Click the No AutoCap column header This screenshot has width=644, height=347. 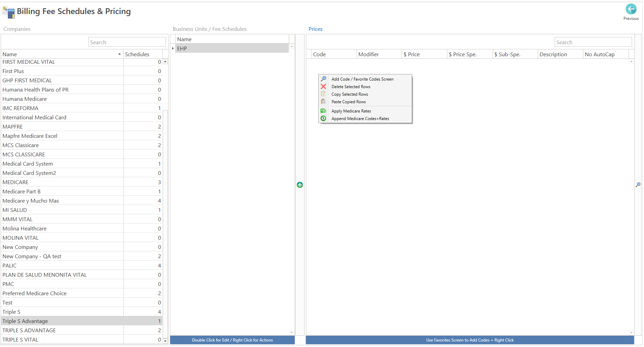pyautogui.click(x=606, y=54)
